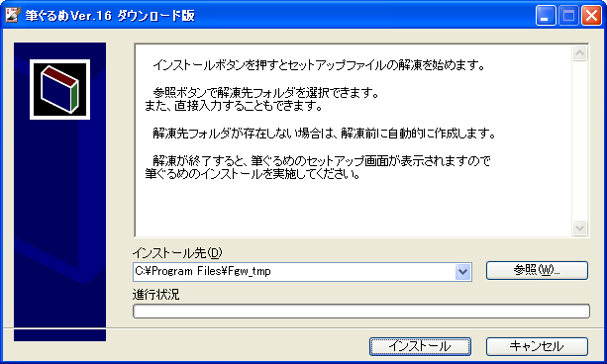The height and width of the screenshot is (364, 607).
Task: Click the box-shaped installer icon in blue panel
Action: pos(60,89)
